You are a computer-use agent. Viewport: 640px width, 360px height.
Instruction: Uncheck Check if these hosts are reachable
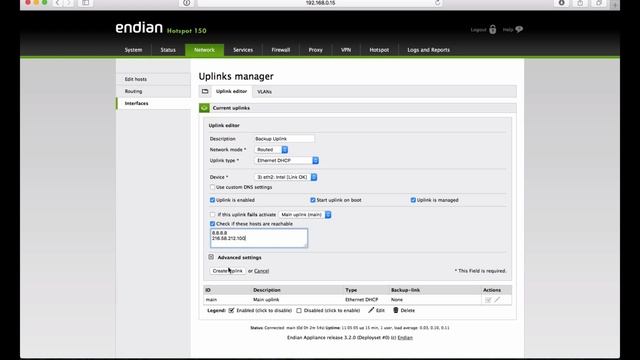tap(212, 224)
